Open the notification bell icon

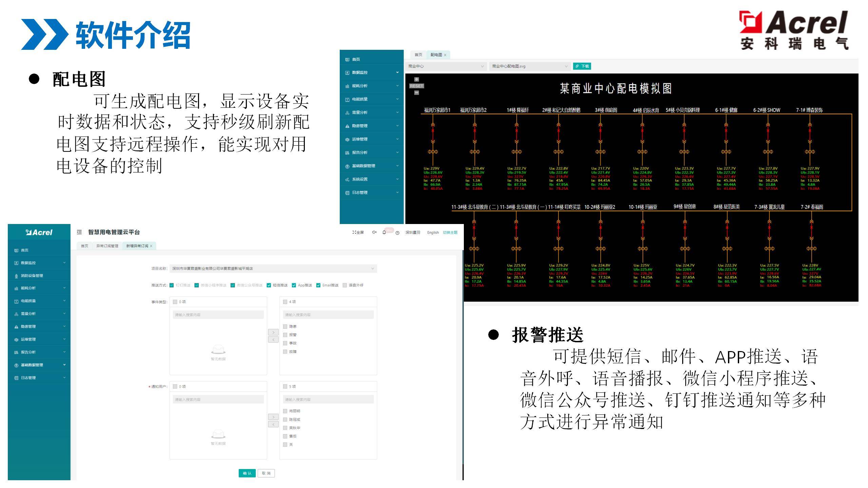click(x=384, y=232)
